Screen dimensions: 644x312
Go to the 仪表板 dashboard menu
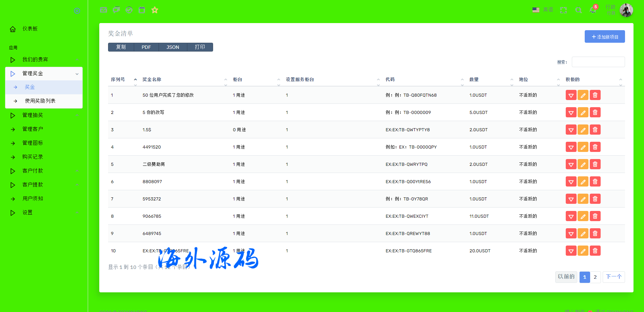point(30,29)
